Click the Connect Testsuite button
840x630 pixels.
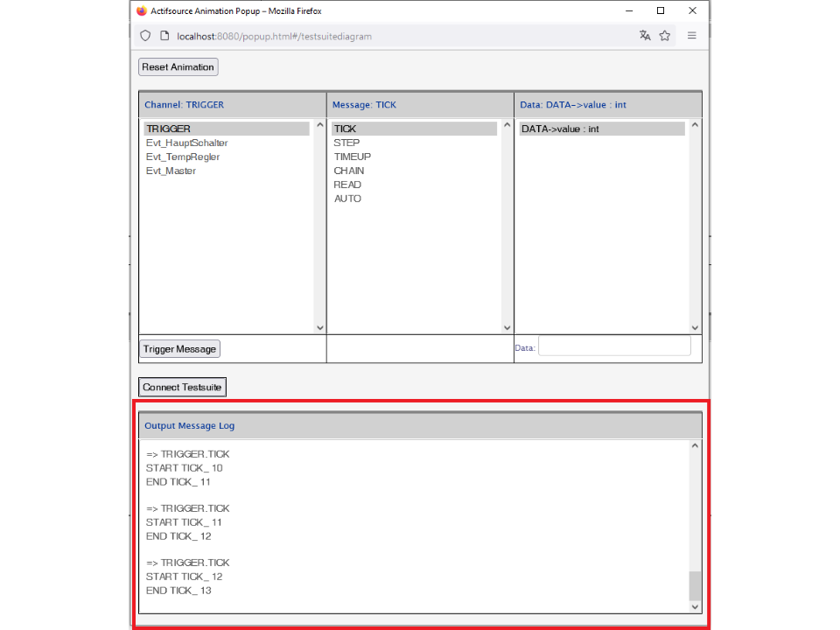(182, 387)
